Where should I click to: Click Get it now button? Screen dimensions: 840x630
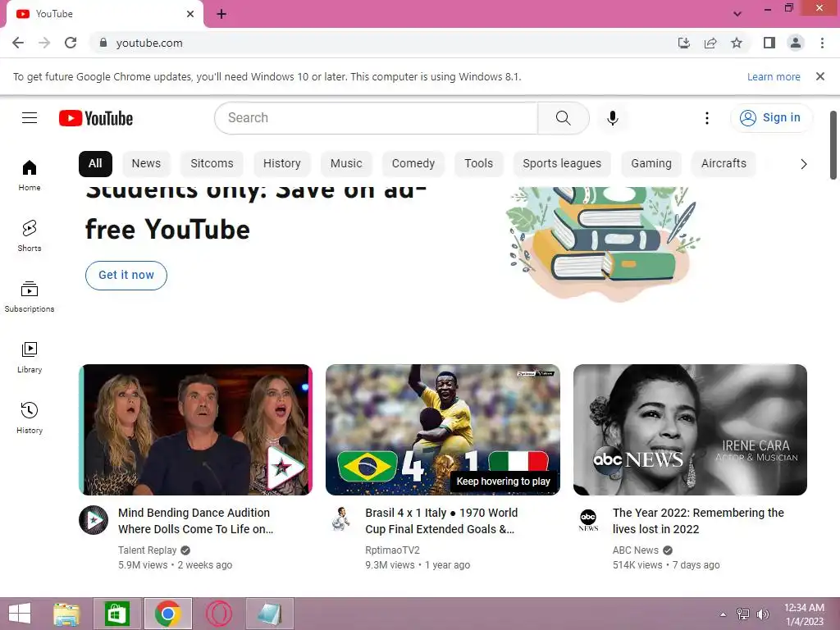pos(126,276)
